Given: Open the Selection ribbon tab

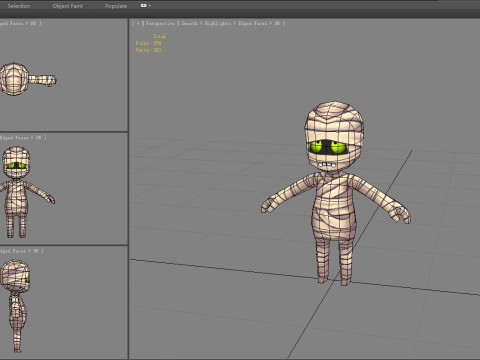Looking at the screenshot, I should [x=19, y=6].
